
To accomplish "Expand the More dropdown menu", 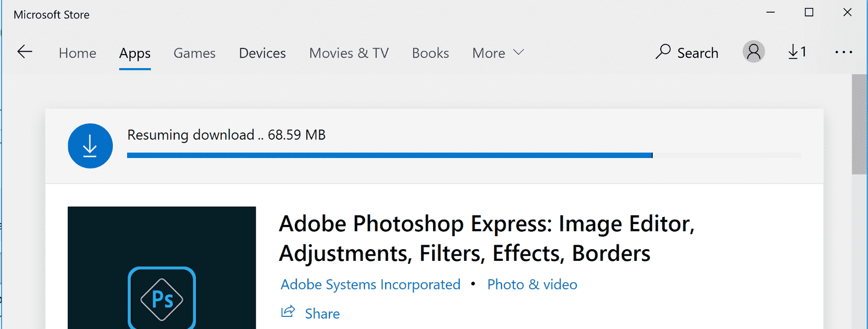I will [498, 53].
